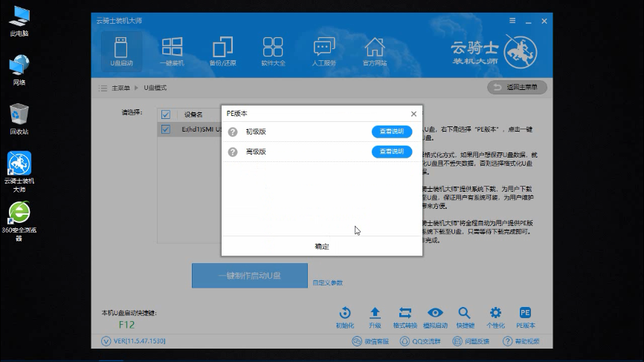Click the 返回主菜单 button
644x362 pixels.
pyautogui.click(x=517, y=87)
